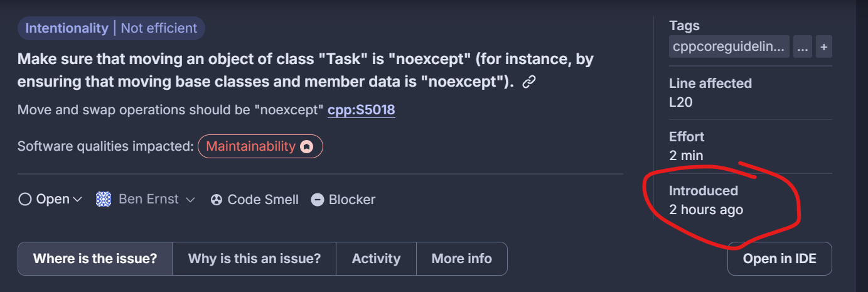
Task: Go to the More info tab
Action: (461, 259)
